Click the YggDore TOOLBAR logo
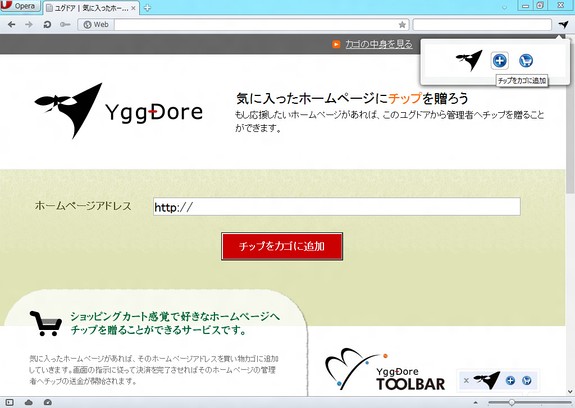Image resolution: width=575 pixels, height=408 pixels. tap(385, 370)
